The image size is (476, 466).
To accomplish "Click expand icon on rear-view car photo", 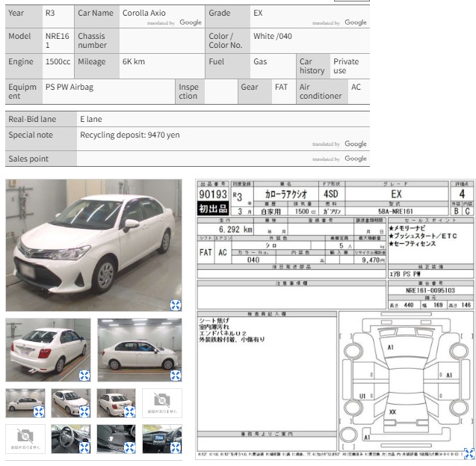I will tap(84, 375).
